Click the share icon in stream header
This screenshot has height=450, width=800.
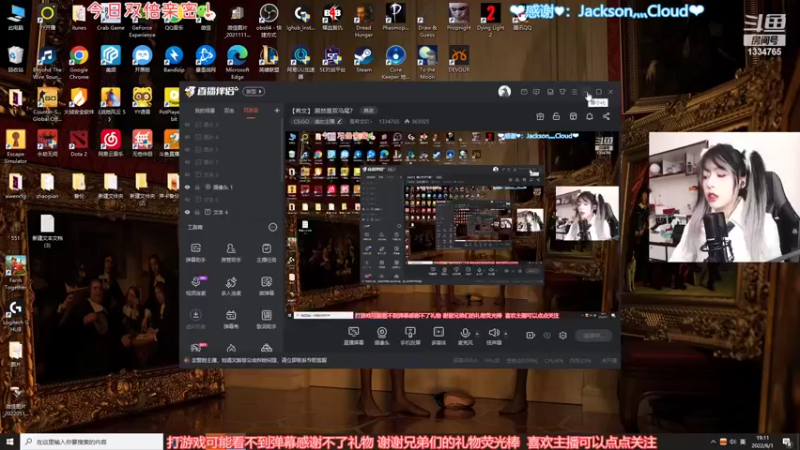(606, 116)
